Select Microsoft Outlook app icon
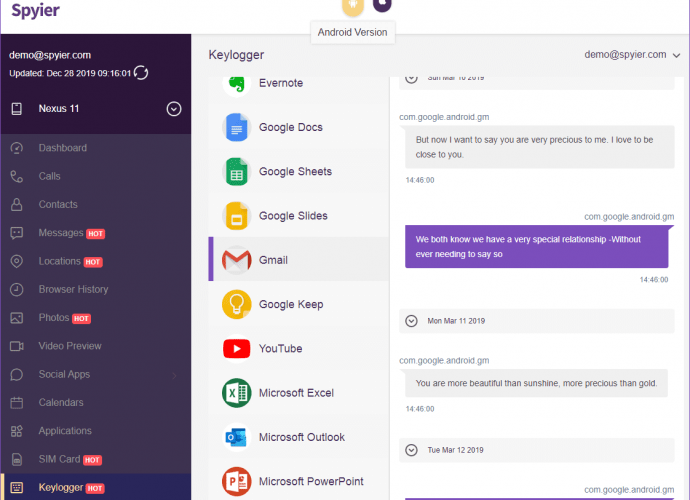 coord(237,437)
